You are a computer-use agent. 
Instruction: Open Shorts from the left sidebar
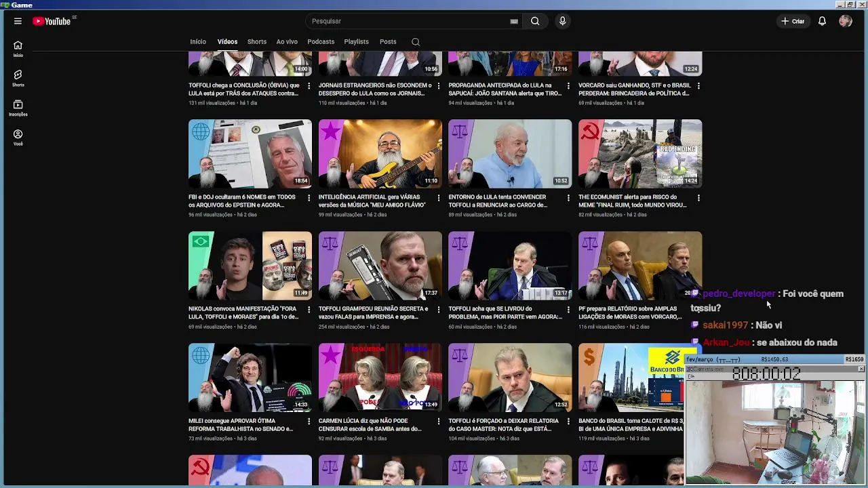(18, 78)
